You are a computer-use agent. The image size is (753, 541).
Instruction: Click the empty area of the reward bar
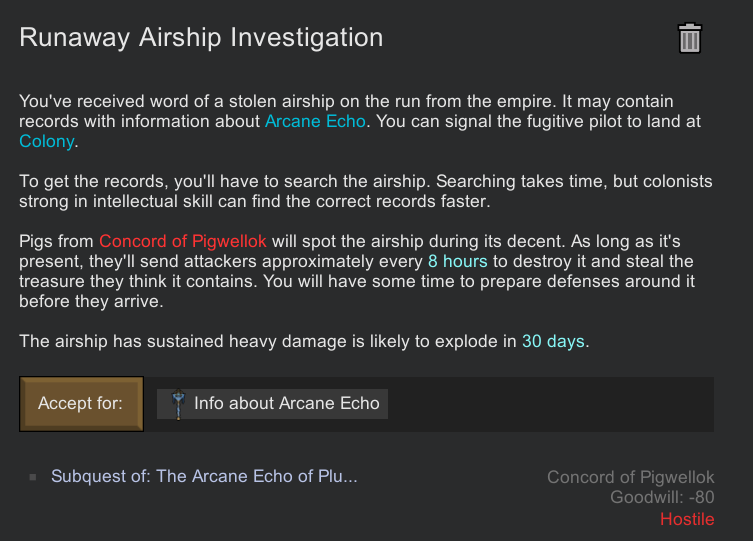point(550,403)
